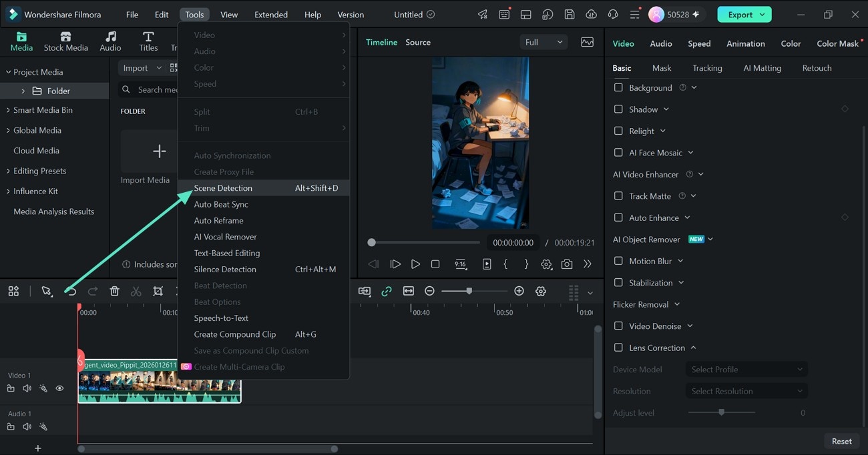This screenshot has width=868, height=455.
Task: Click the preview playback progress bar
Action: (424, 243)
